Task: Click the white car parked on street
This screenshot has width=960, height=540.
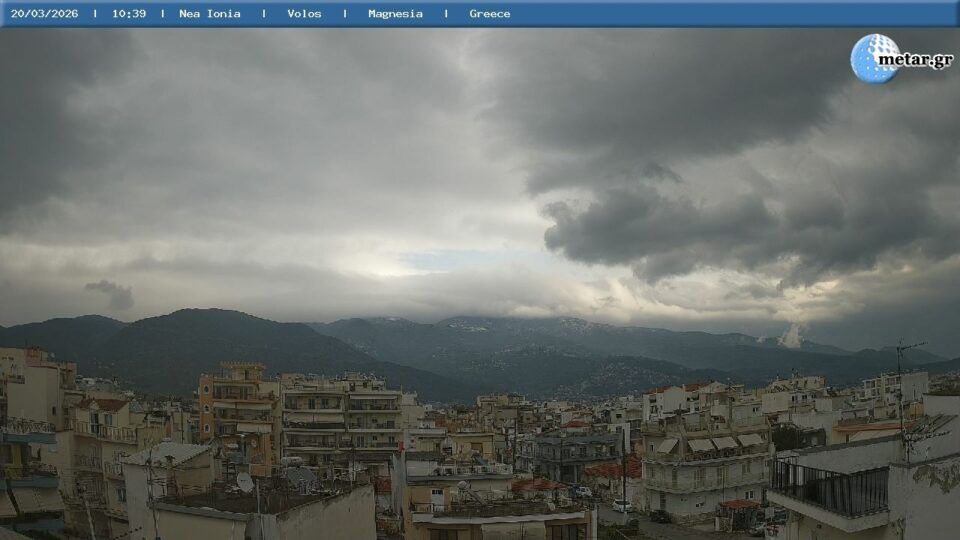Action: (621, 506)
